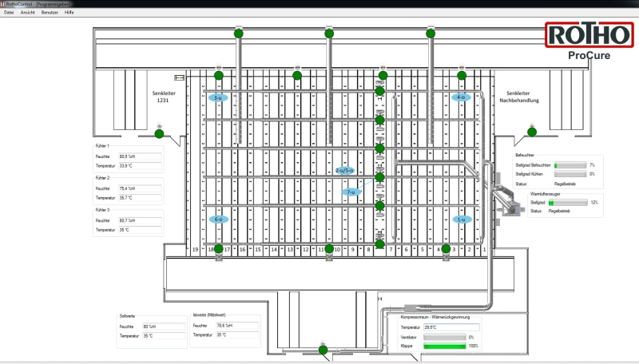Click the Stellgrad Befeuchten progress bar
639x364 pixels.
click(570, 165)
